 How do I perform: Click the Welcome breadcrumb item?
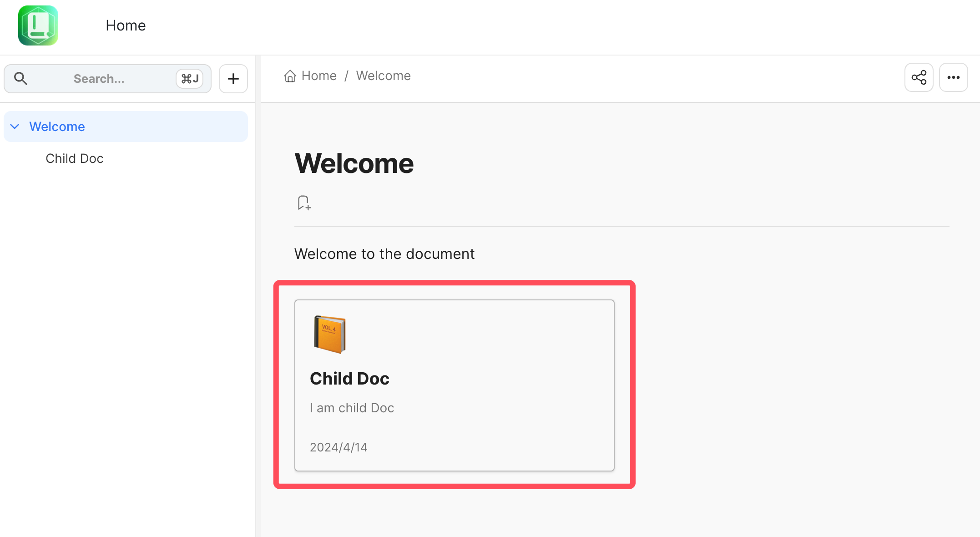click(x=383, y=76)
